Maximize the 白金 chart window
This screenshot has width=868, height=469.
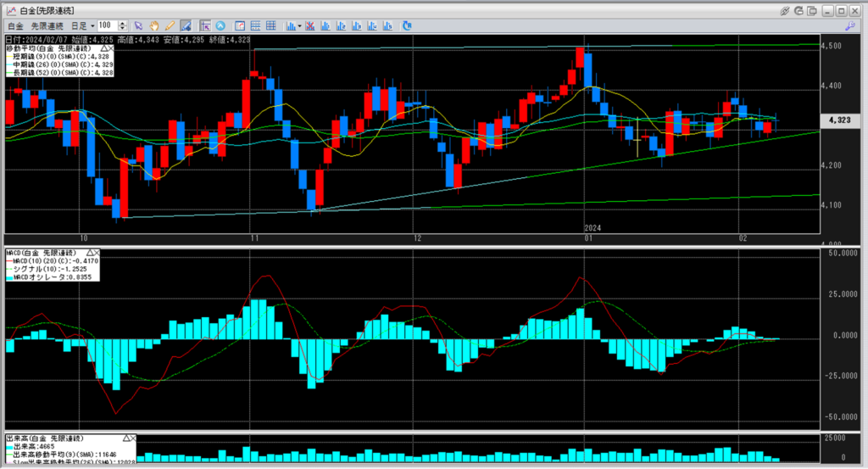[842, 10]
